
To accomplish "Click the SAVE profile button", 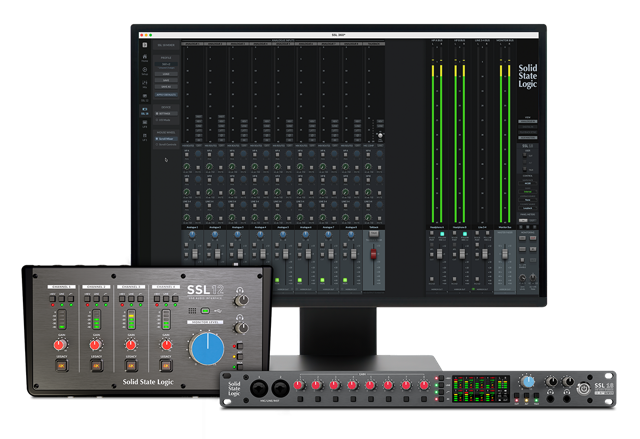I will pos(166,80).
